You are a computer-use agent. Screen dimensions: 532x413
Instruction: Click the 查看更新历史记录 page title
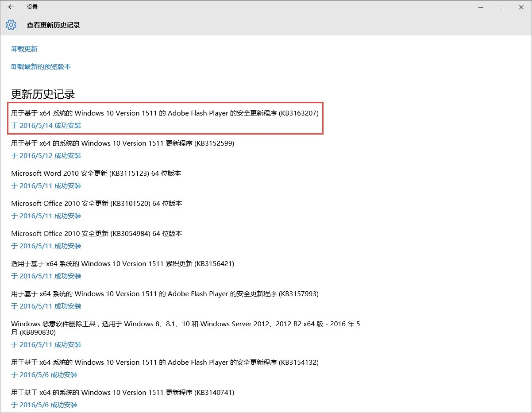click(53, 25)
